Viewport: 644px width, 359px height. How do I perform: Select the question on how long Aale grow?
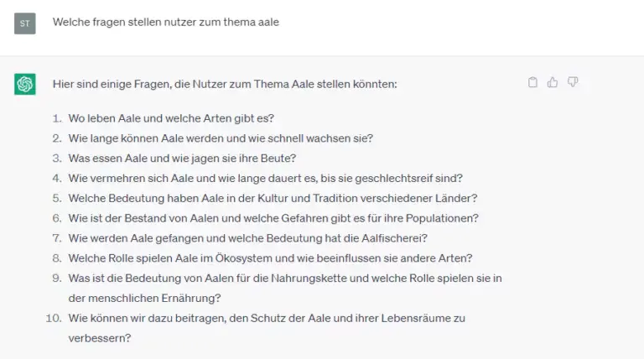pos(221,138)
